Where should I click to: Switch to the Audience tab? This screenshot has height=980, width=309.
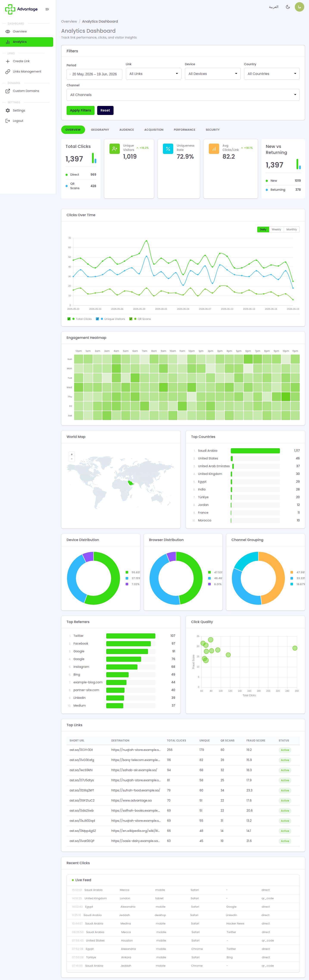coord(127,130)
